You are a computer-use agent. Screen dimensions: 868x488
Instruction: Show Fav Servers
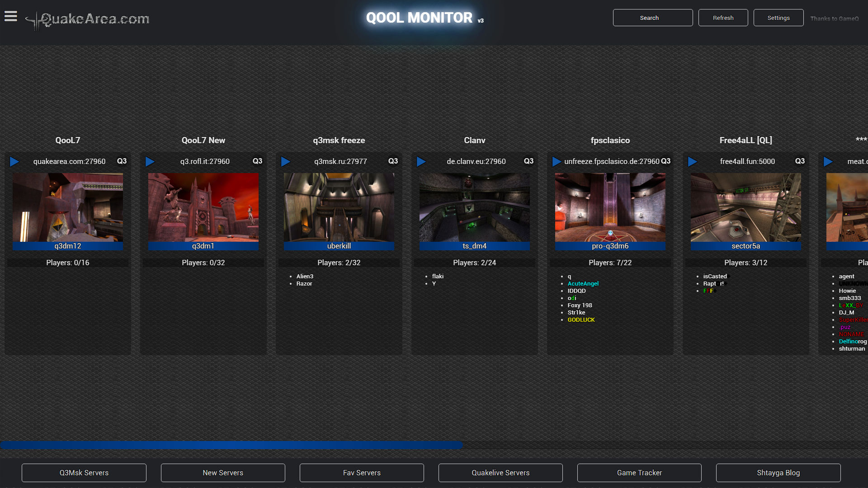362,473
